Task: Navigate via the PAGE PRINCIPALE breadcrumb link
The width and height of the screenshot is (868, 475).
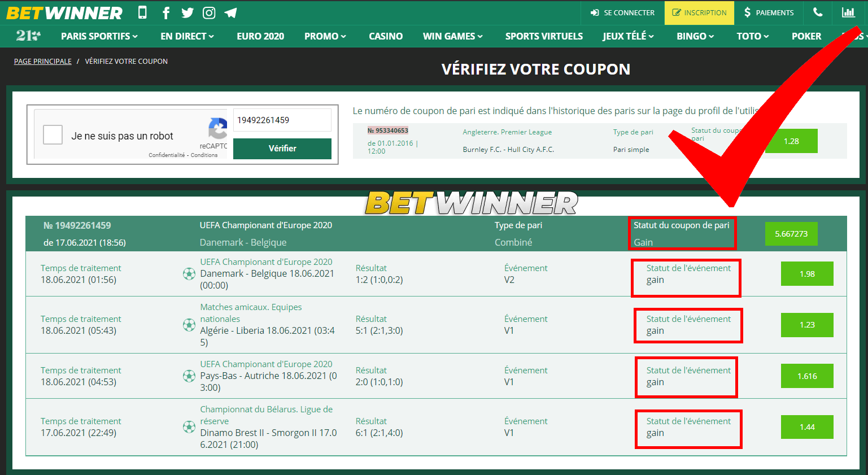Action: pyautogui.click(x=42, y=61)
